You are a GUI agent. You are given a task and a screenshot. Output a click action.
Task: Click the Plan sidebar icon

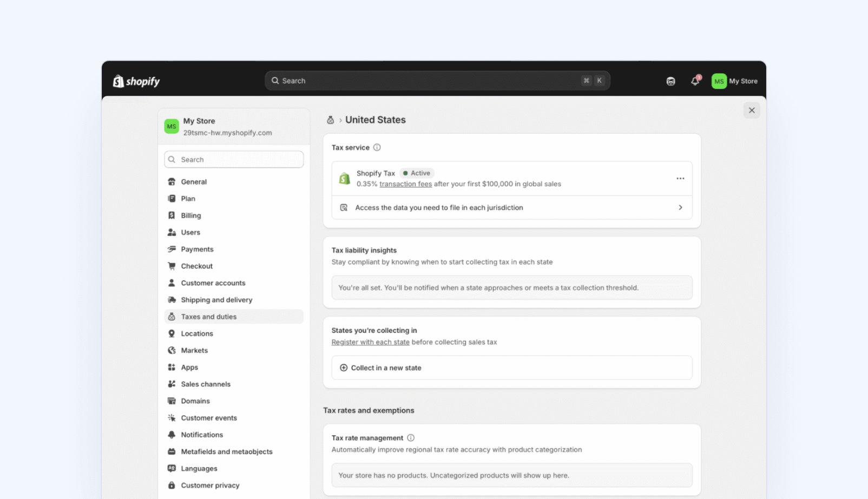tap(172, 199)
